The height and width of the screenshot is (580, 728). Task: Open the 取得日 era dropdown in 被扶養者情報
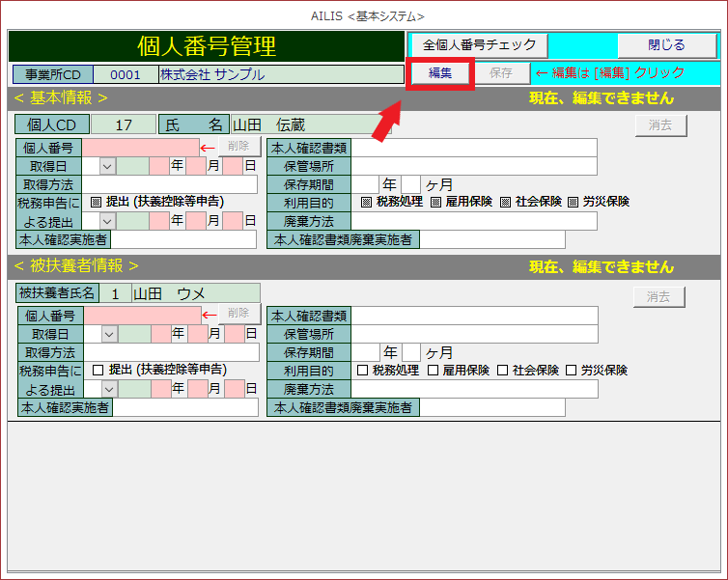click(x=109, y=334)
